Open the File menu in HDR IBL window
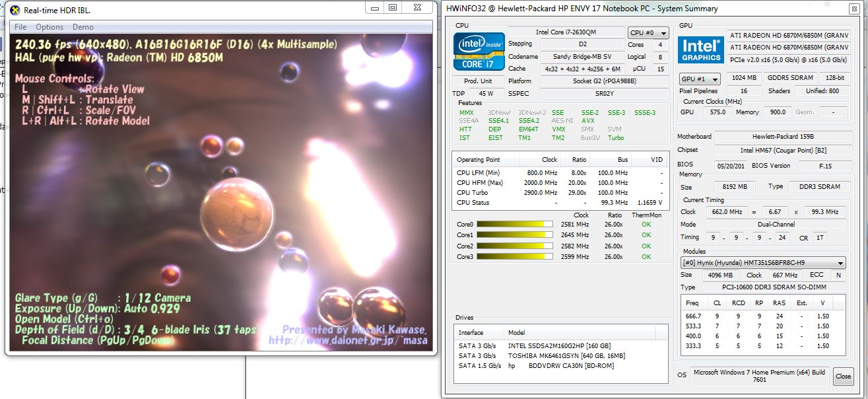This screenshot has width=868, height=399. 20,27
